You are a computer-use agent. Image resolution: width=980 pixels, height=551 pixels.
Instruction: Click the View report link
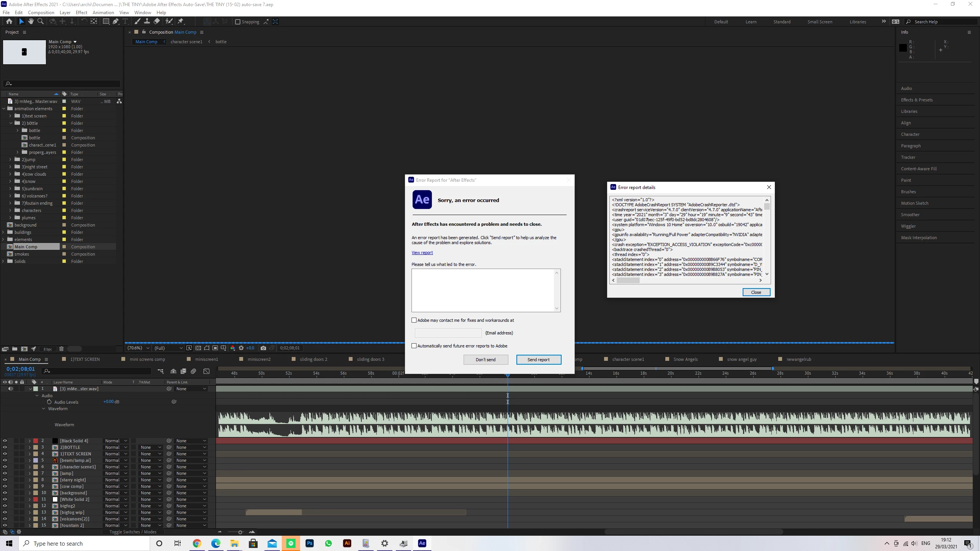[422, 253]
